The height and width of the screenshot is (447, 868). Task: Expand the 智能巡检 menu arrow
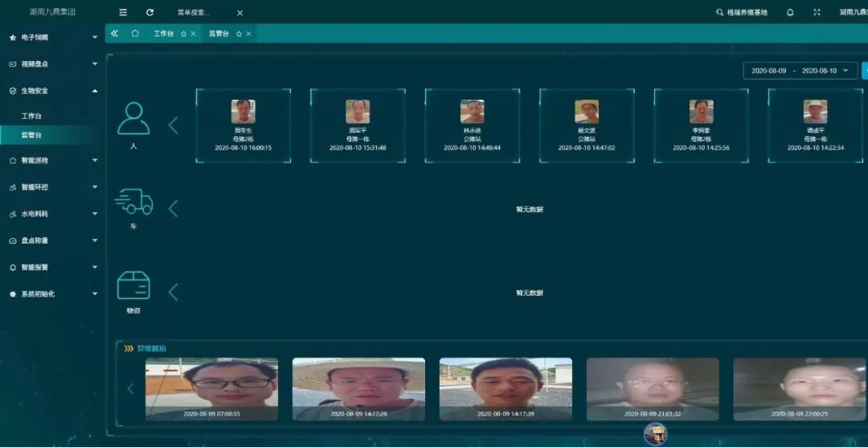[95, 161]
